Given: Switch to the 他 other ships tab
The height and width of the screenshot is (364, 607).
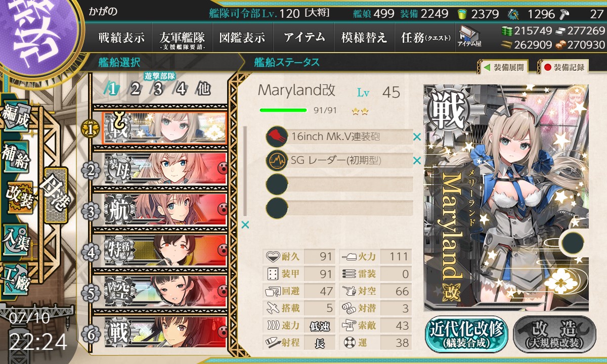Looking at the screenshot, I should [x=203, y=89].
